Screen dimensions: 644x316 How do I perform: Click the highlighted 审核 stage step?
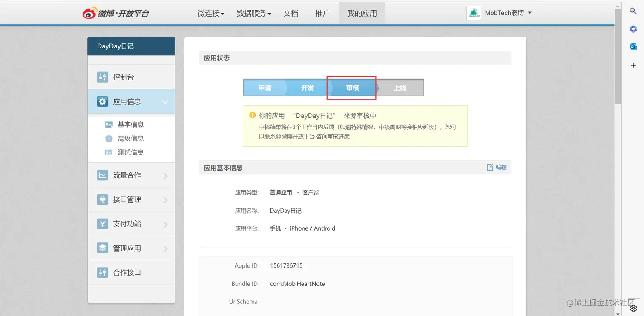click(x=352, y=88)
